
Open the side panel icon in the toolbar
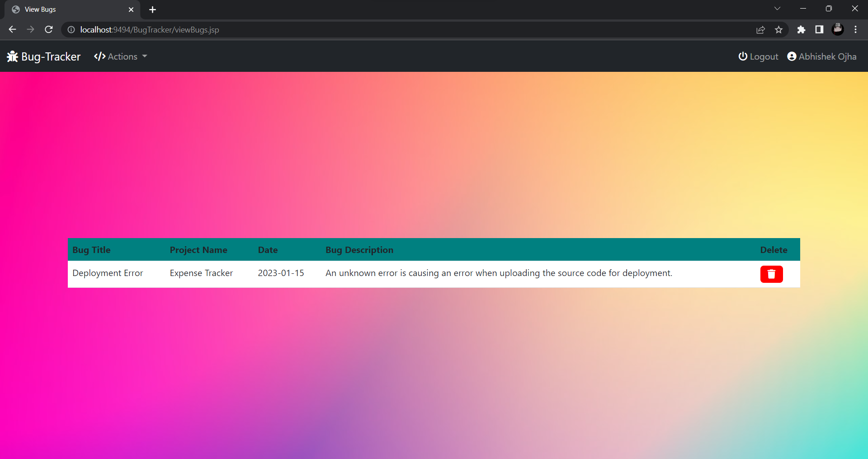[819, 30]
